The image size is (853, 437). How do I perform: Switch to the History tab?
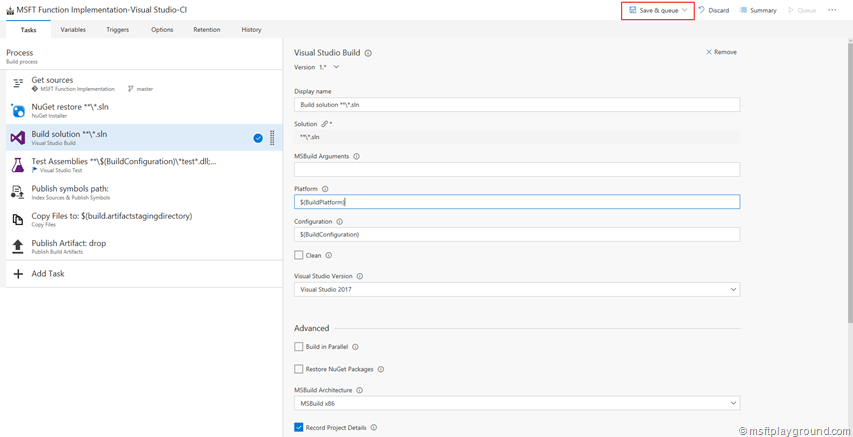click(251, 29)
